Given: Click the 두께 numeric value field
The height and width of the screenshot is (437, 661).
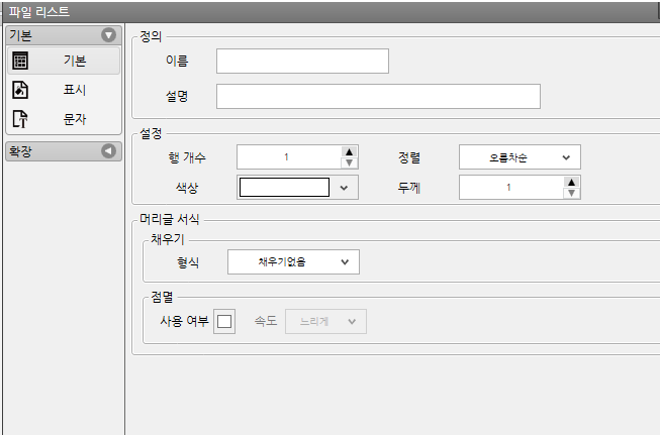Looking at the screenshot, I should pyautogui.click(x=510, y=187).
